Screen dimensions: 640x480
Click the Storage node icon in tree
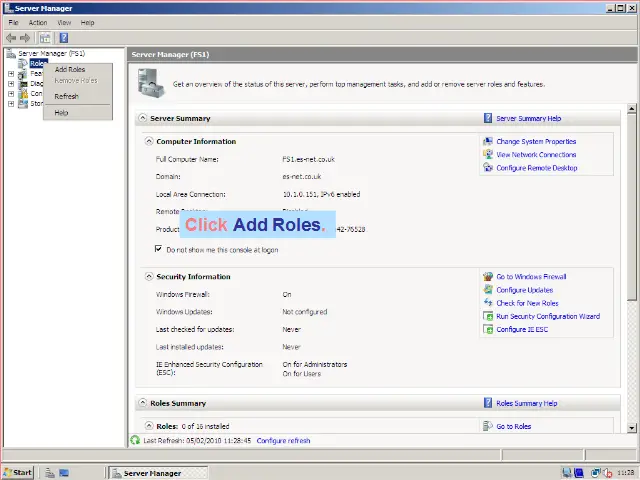23,104
